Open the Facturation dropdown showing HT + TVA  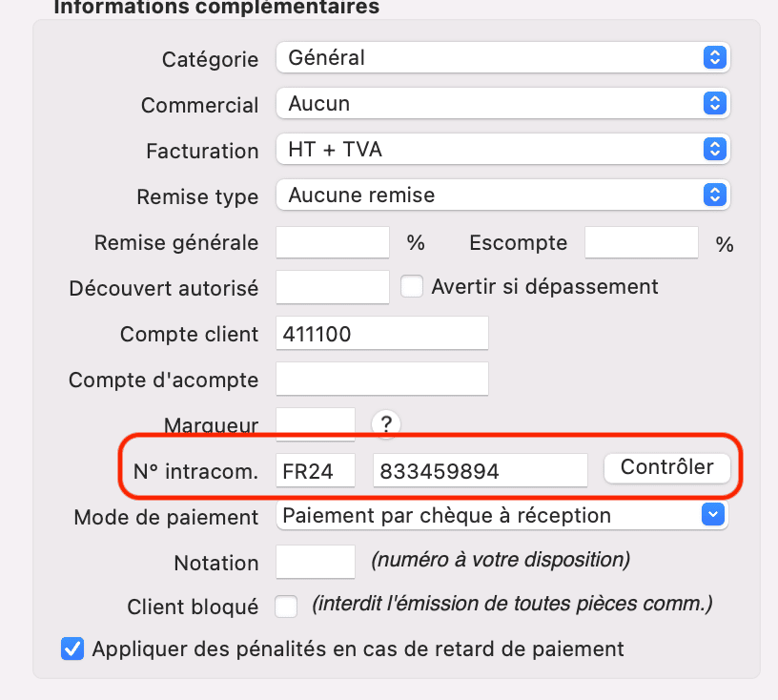(x=502, y=149)
